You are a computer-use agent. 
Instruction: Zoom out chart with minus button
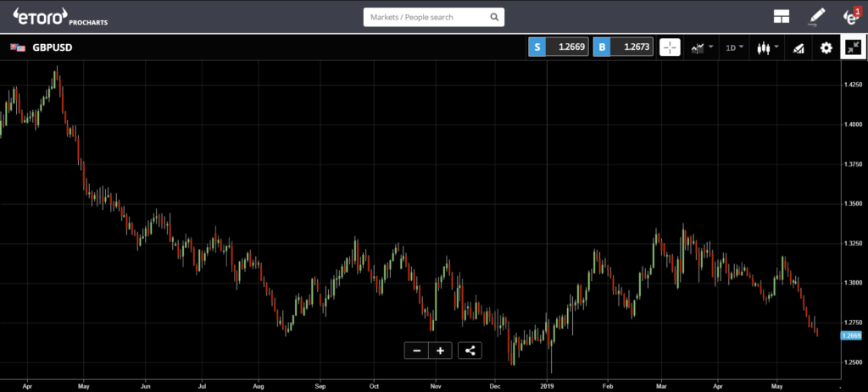tap(416, 351)
